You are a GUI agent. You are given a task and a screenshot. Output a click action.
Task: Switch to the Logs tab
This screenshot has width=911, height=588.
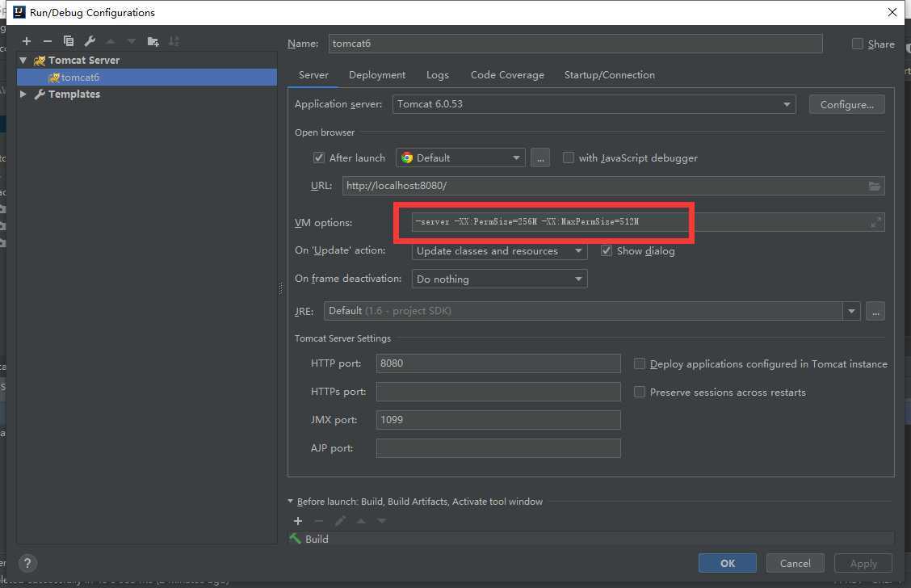coord(438,75)
